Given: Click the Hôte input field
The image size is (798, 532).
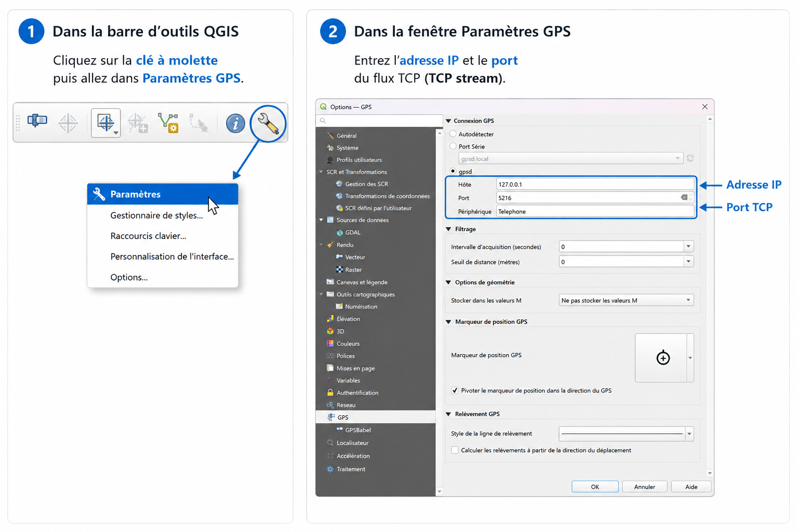Looking at the screenshot, I should 595,184.
